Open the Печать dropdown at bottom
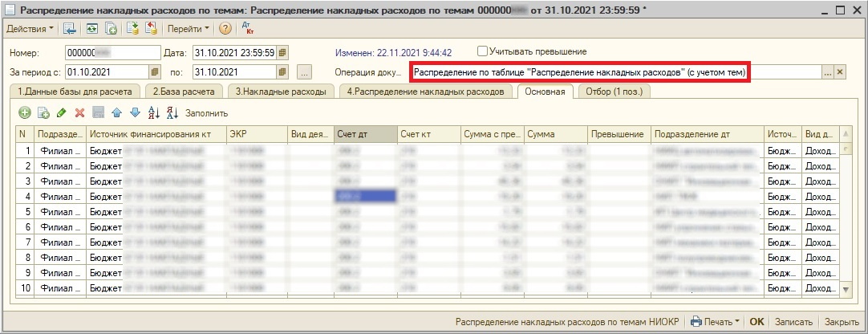868x334 pixels. click(x=716, y=321)
